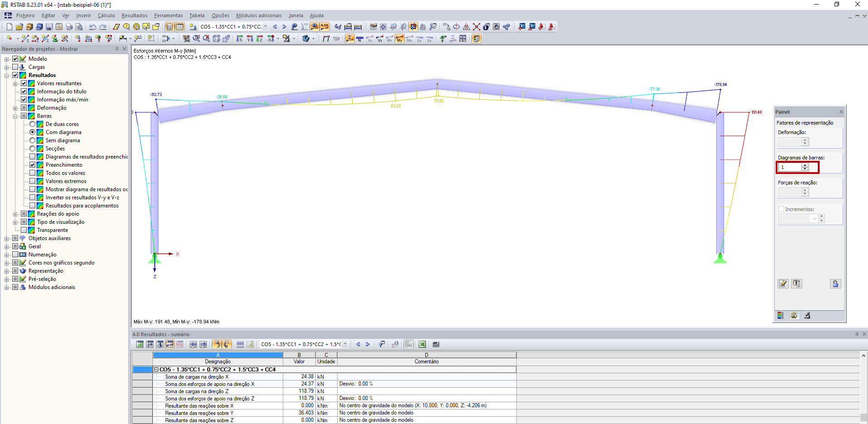The image size is (868, 424).
Task: Go to next load case in toolbar
Action: 284,27
